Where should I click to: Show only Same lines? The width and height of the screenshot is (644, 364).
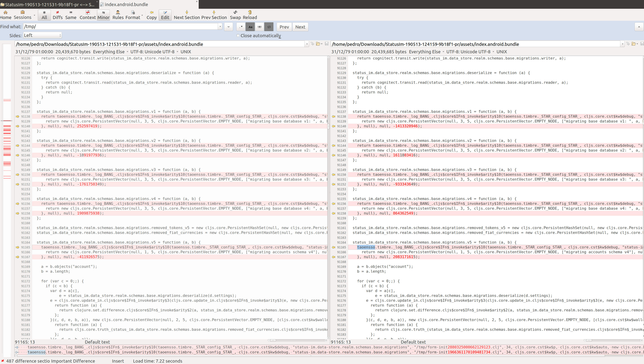tap(71, 15)
